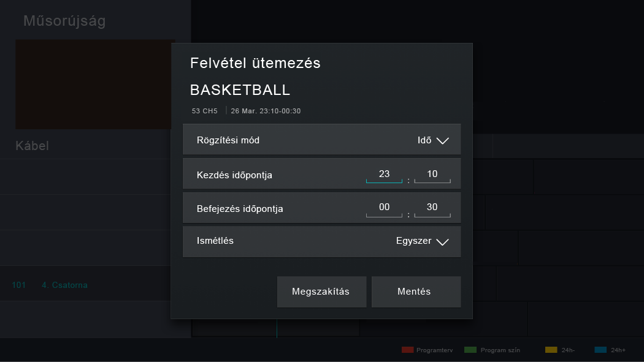Expand the Rögzítési mód dropdown chevron

point(442,140)
